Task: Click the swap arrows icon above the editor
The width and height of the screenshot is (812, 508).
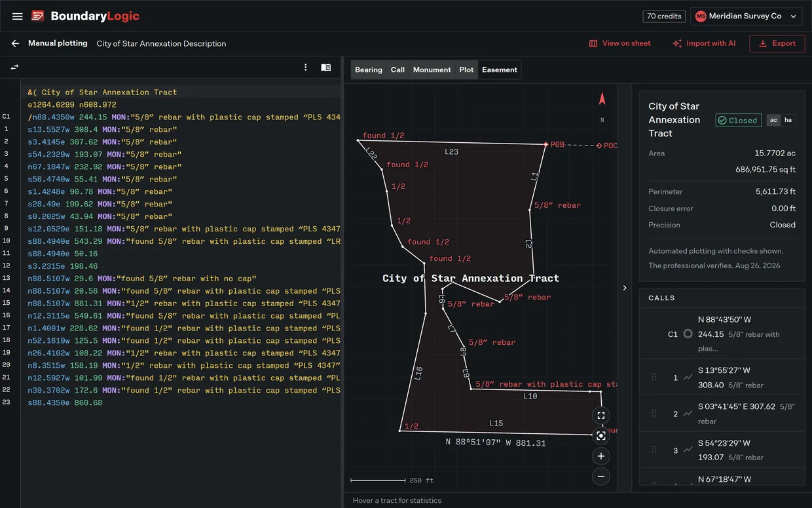Action: coord(14,68)
